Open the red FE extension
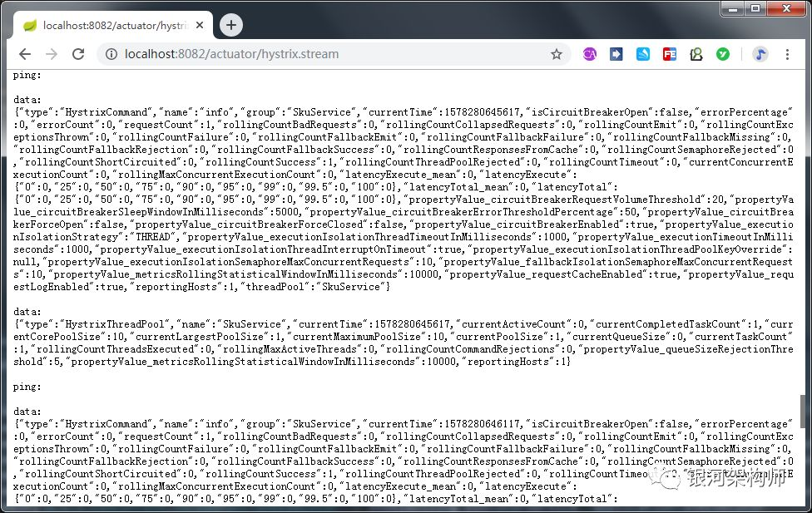This screenshot has height=513, width=812. (x=670, y=54)
